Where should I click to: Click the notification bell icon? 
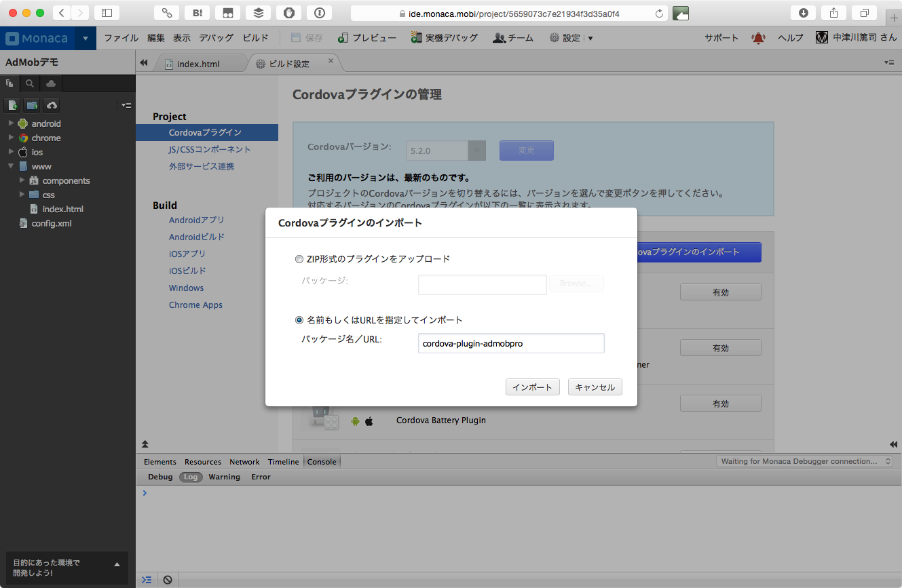pyautogui.click(x=758, y=38)
